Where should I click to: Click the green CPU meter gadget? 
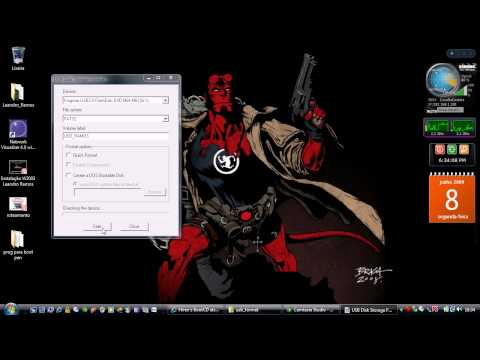point(449,127)
